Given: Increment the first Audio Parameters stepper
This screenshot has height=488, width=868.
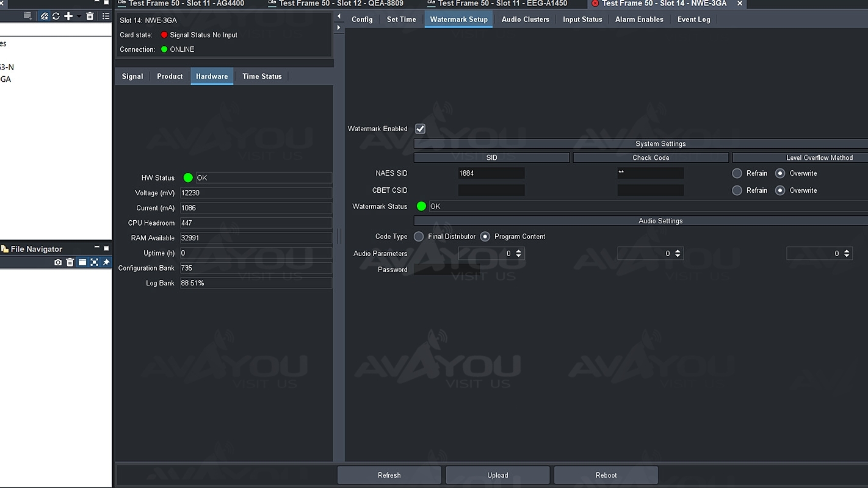Looking at the screenshot, I should coord(518,251).
